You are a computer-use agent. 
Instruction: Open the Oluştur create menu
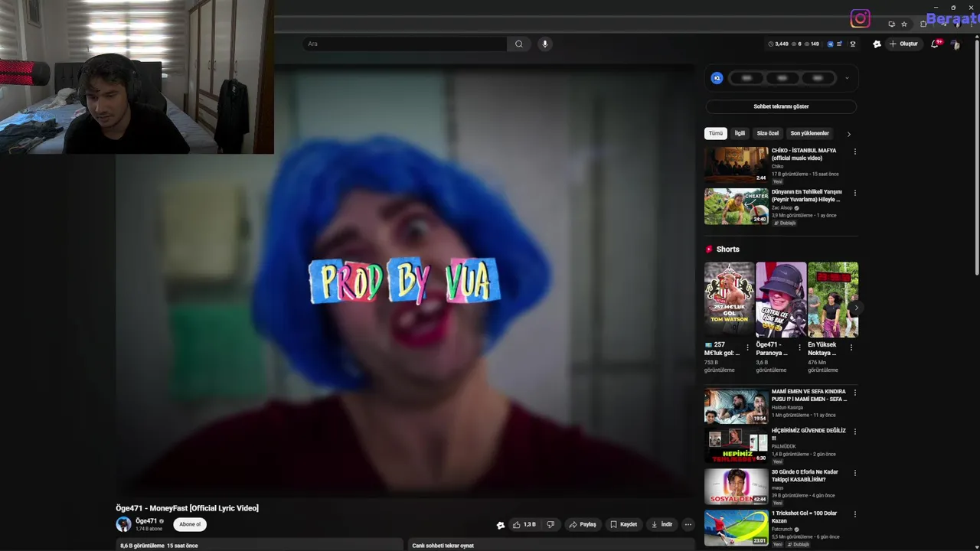(x=903, y=44)
